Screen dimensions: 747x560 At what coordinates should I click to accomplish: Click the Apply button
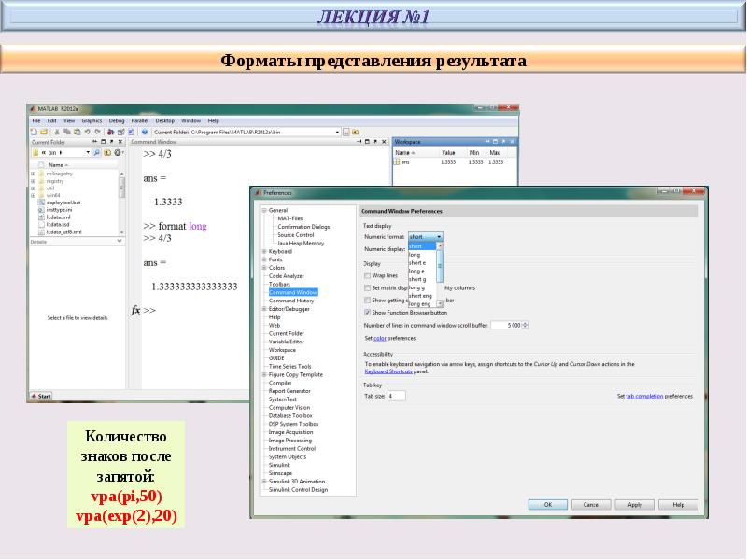[x=635, y=504]
